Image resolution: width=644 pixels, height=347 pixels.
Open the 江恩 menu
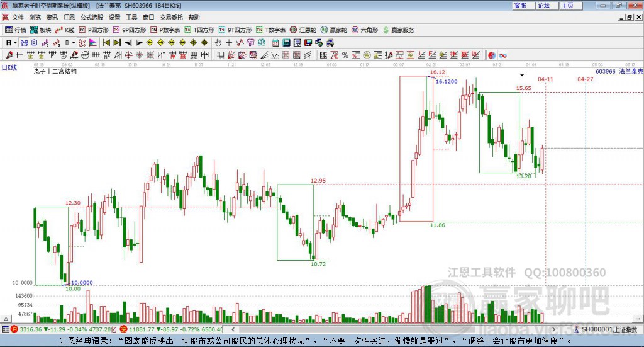(x=69, y=17)
